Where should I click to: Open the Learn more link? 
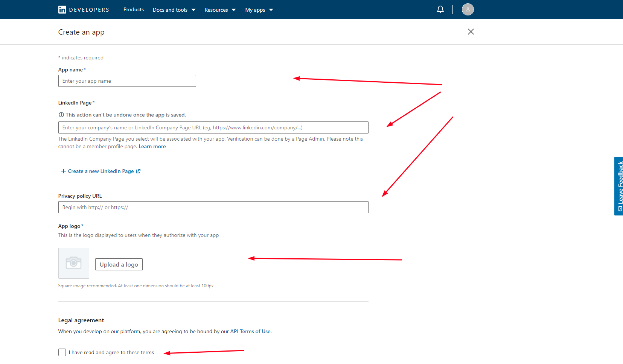(x=152, y=147)
